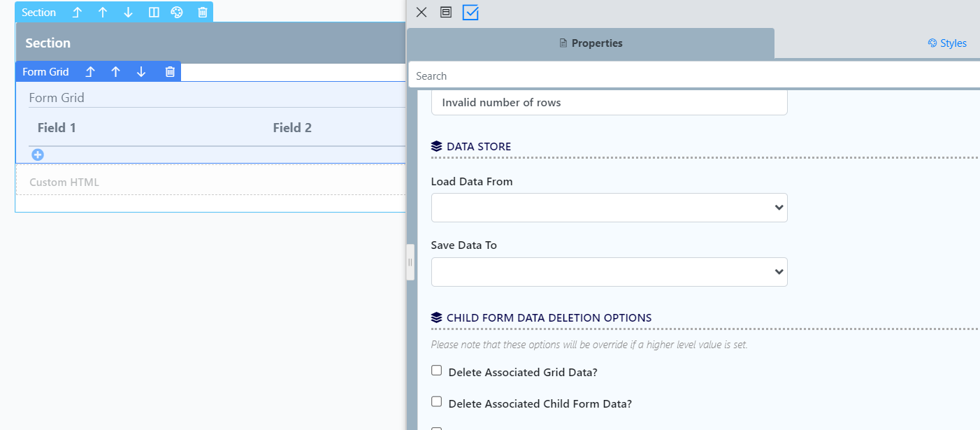
Task: Select the Properties tab
Action: tap(591, 43)
